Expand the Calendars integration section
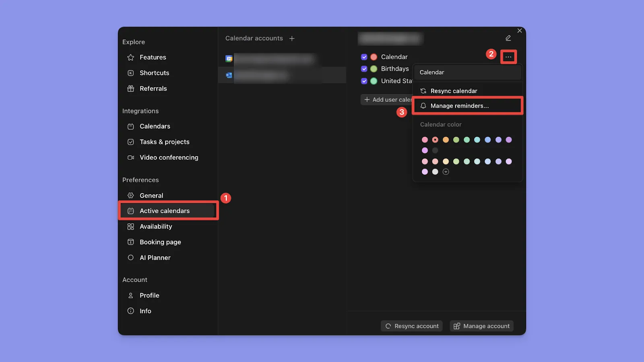The width and height of the screenshot is (644, 362). 154,126
